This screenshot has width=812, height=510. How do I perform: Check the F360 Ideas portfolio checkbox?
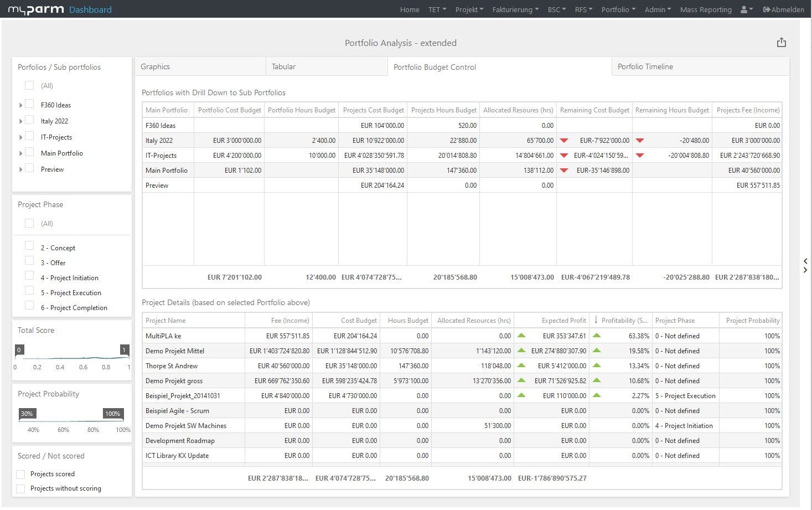30,104
